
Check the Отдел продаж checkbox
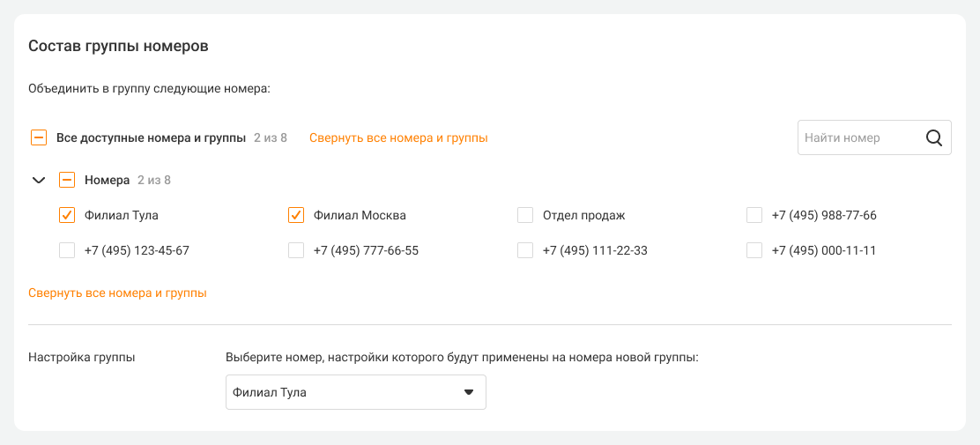click(525, 215)
